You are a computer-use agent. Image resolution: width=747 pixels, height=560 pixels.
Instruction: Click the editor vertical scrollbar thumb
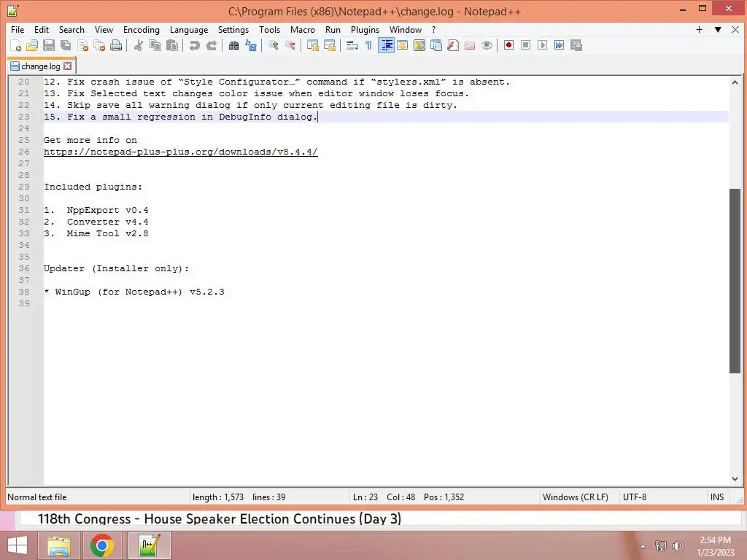click(735, 281)
